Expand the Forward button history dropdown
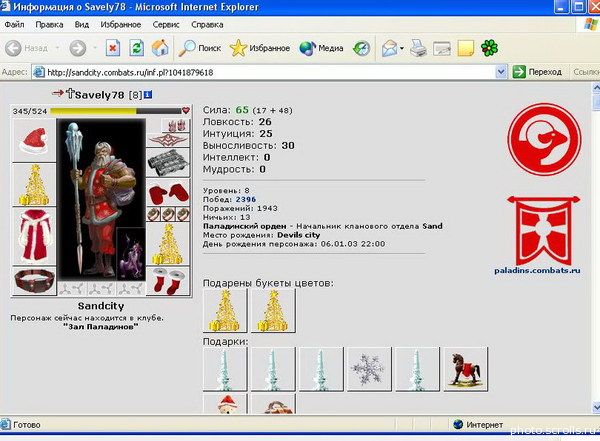Image resolution: width=600 pixels, height=441 pixels. 95,48
